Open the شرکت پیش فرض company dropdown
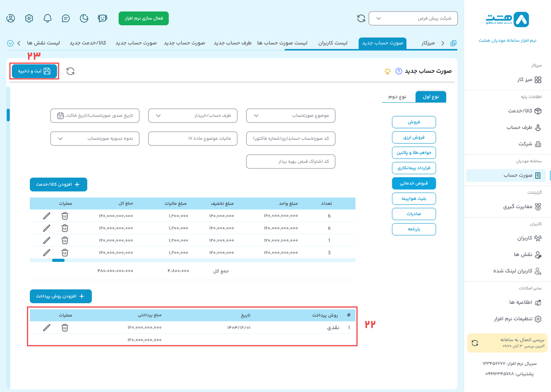Image resolution: width=551 pixels, height=392 pixels. point(413,18)
